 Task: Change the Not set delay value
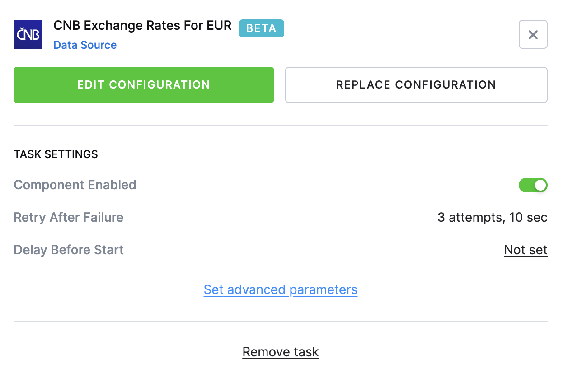pos(526,250)
